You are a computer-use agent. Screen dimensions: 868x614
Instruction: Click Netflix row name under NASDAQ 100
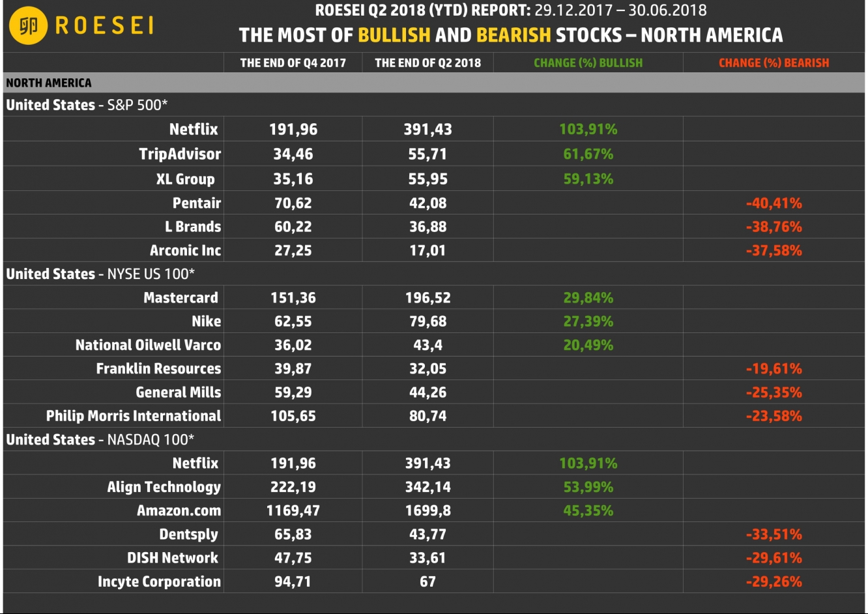click(195, 463)
